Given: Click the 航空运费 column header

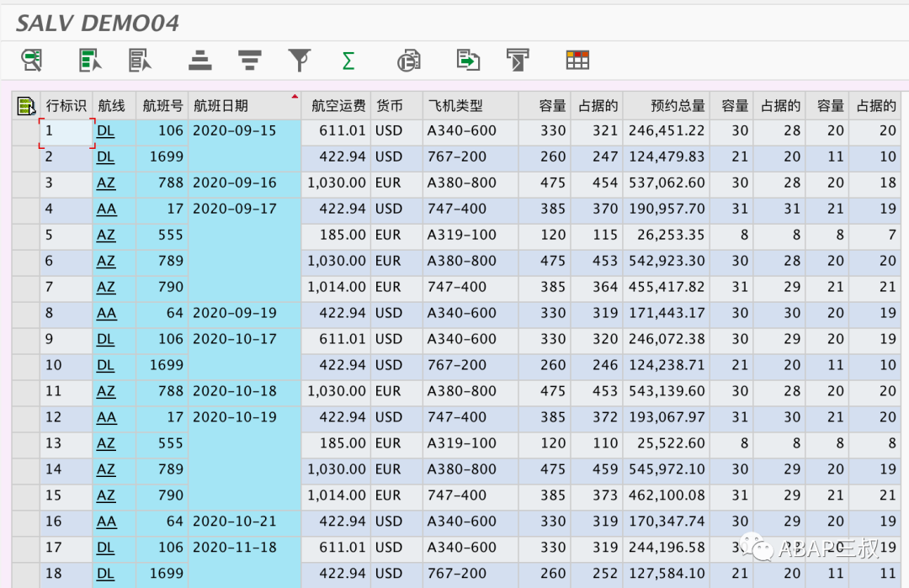Looking at the screenshot, I should pos(338,106).
